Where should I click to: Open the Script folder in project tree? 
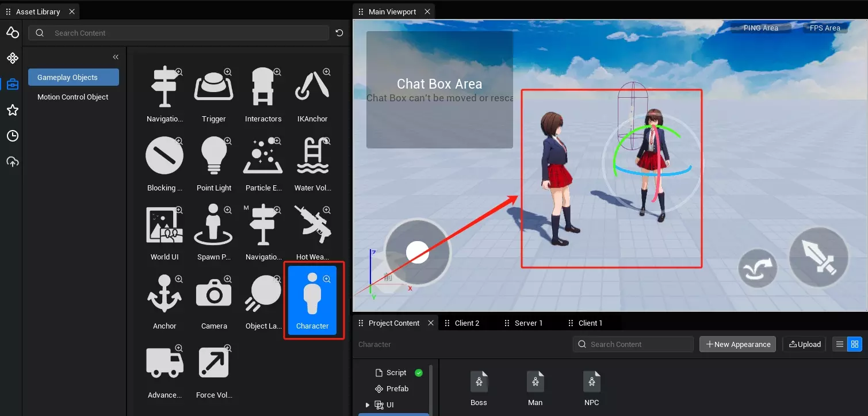[391, 372]
